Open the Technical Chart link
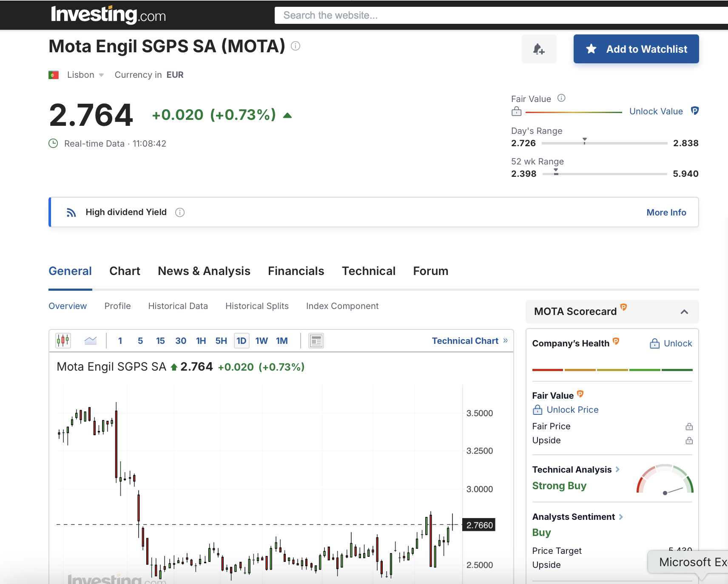This screenshot has width=728, height=584. [x=469, y=341]
